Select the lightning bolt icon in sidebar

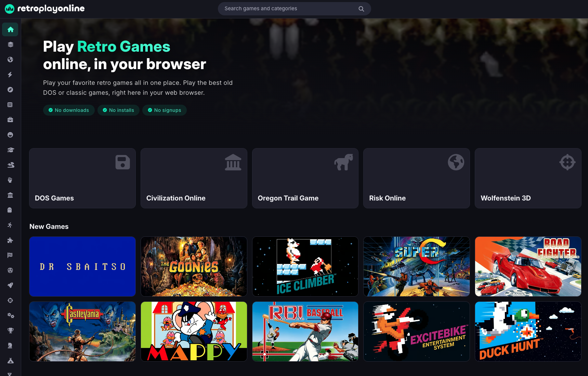pos(10,75)
